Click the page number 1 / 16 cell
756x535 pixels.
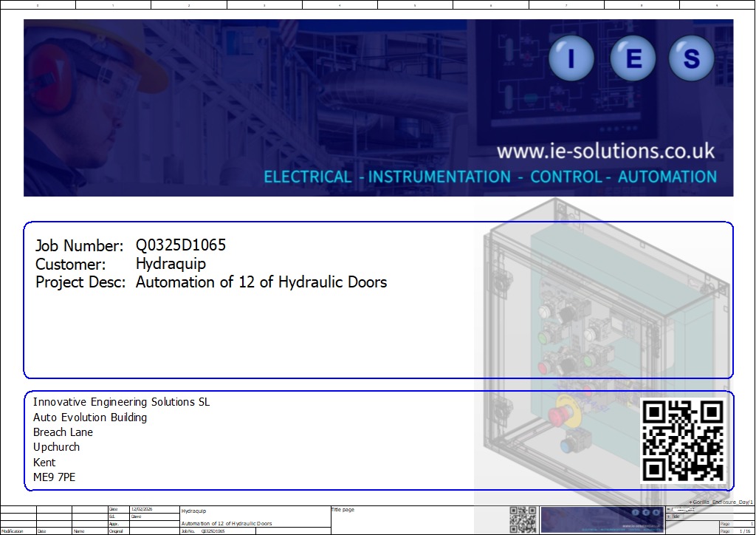pos(742,531)
